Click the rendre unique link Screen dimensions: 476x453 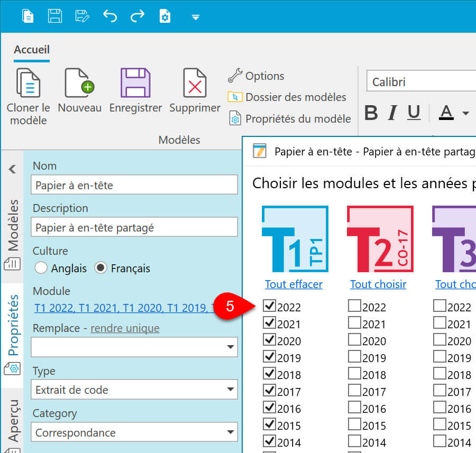pyautogui.click(x=125, y=328)
